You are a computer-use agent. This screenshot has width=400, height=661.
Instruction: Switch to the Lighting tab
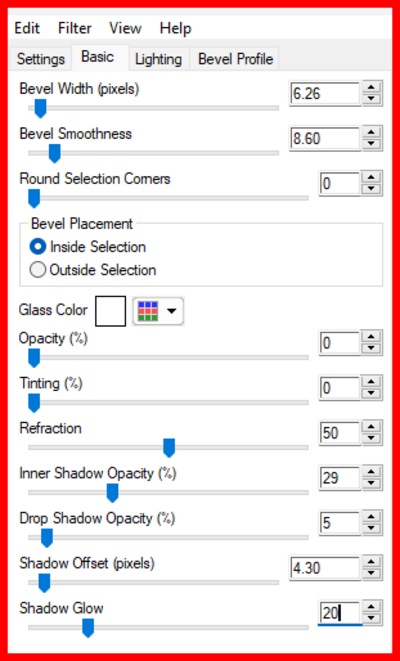[158, 59]
